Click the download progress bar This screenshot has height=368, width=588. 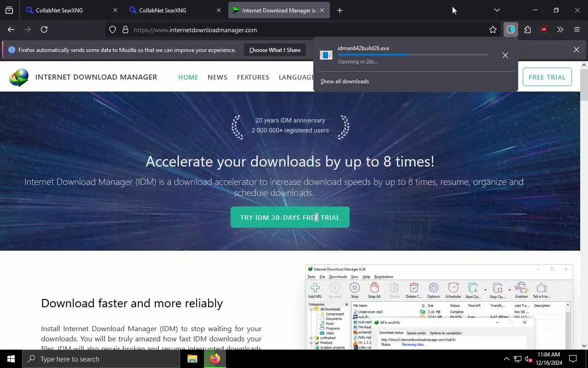413,55
